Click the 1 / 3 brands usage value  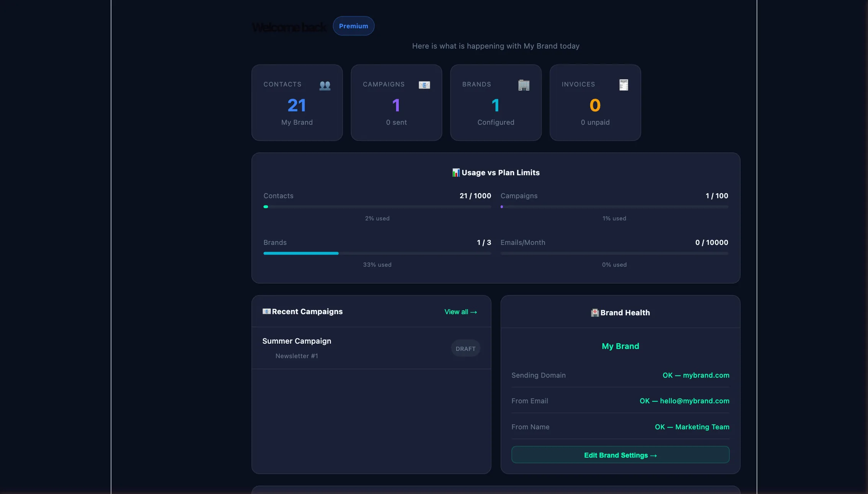coord(484,243)
